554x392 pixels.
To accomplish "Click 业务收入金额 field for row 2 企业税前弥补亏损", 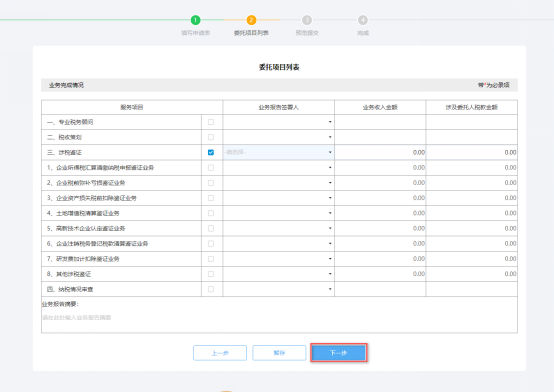I will point(380,183).
